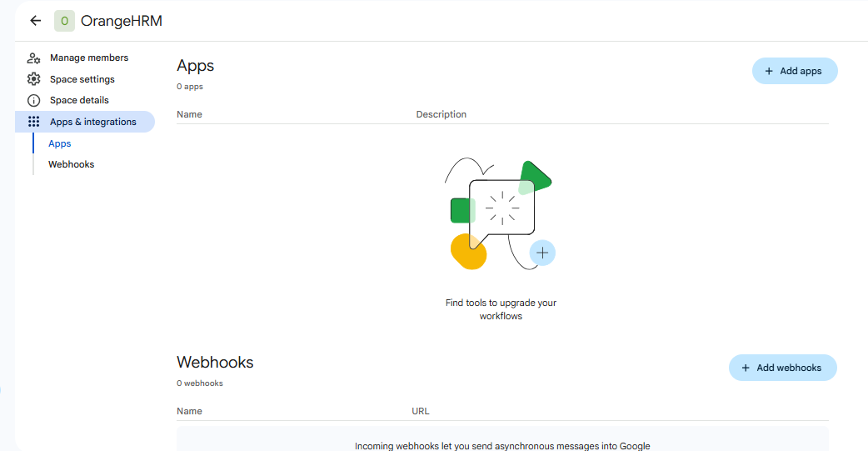Click the Add apps button
The image size is (868, 451).
point(795,71)
